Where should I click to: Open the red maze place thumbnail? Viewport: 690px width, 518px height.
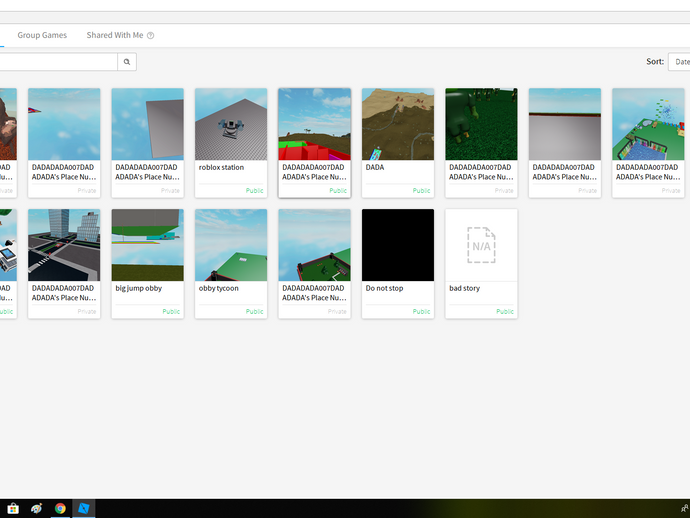(315, 124)
